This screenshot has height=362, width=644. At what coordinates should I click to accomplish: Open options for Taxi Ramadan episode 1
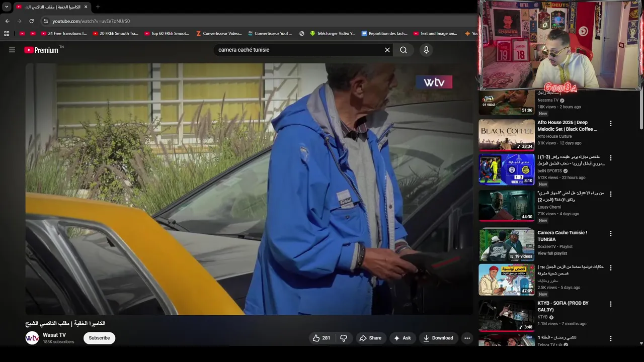click(x=611, y=338)
